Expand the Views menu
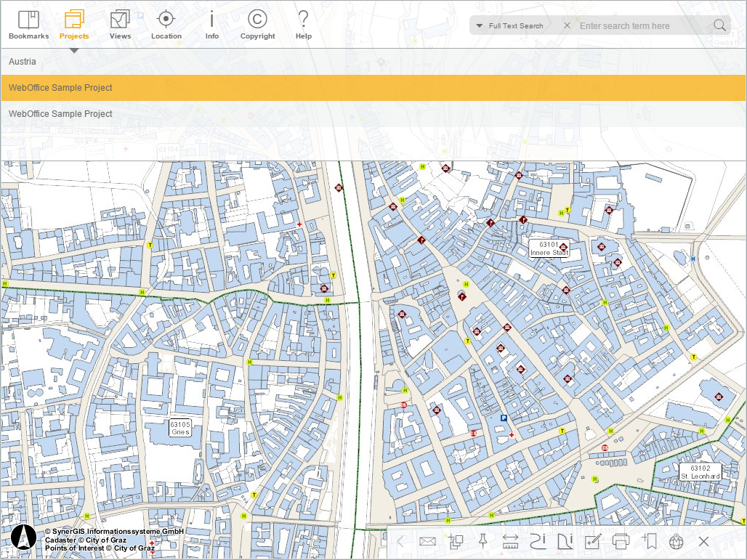This screenshot has height=560, width=747. tap(120, 23)
